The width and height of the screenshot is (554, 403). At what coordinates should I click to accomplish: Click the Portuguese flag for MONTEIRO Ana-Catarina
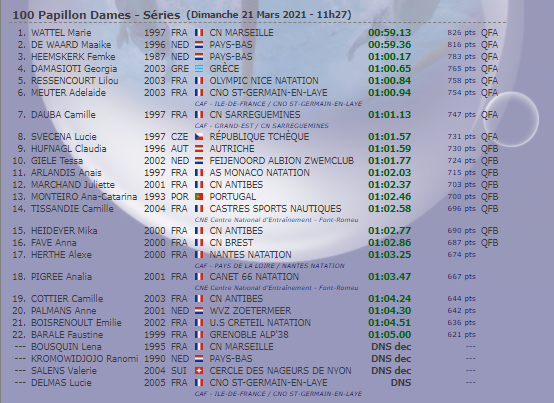coord(199,197)
